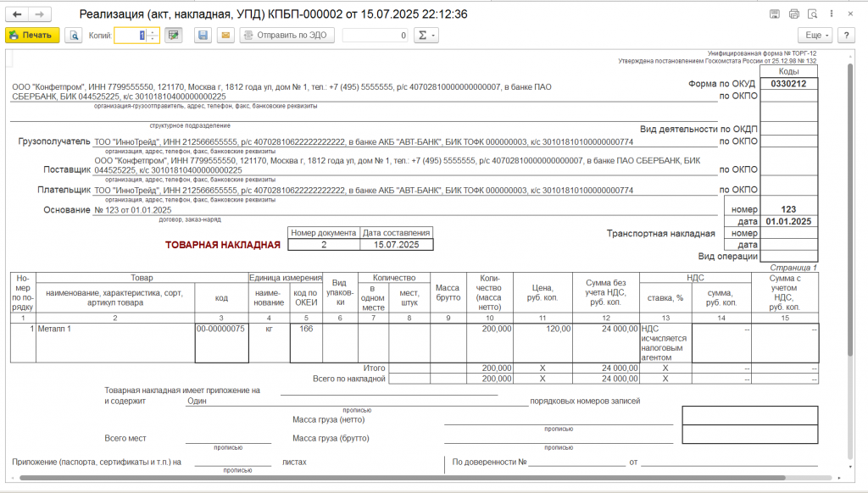This screenshot has height=493, width=868.
Task: Open print preview magnifier icon
Action: point(73,35)
